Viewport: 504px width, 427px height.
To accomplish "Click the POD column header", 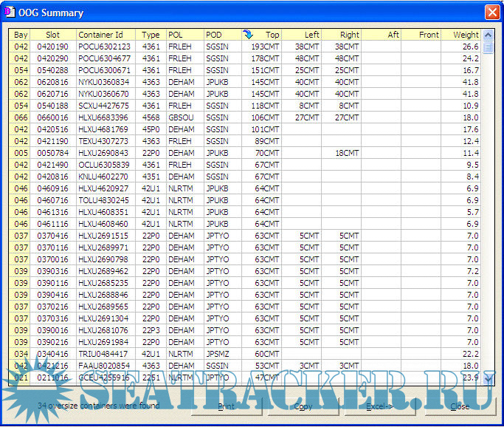I will tap(221, 35).
